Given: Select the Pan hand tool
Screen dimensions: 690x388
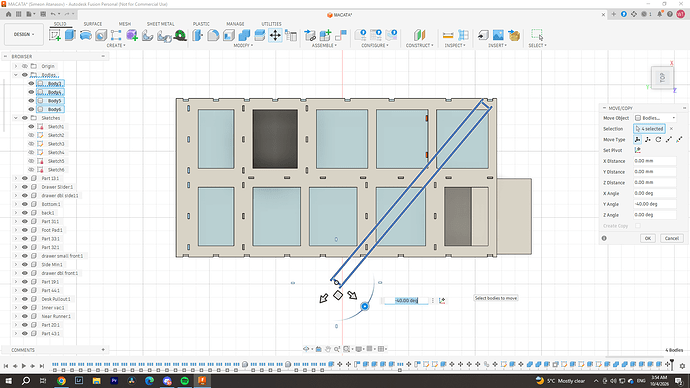Looking at the screenshot, I should (x=328, y=349).
